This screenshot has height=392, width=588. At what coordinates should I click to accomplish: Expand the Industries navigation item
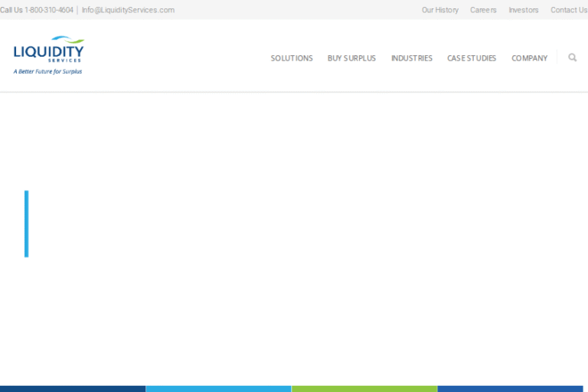pyautogui.click(x=411, y=58)
